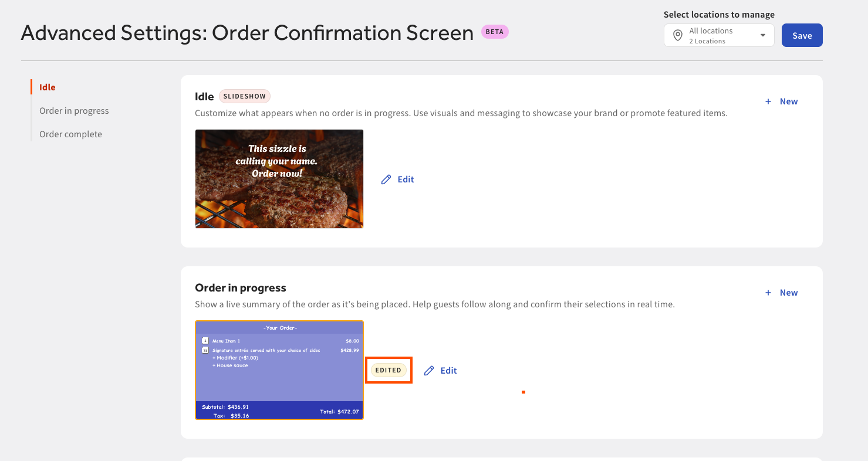Open the All locations selector
This screenshot has height=461, width=868.
tap(719, 35)
